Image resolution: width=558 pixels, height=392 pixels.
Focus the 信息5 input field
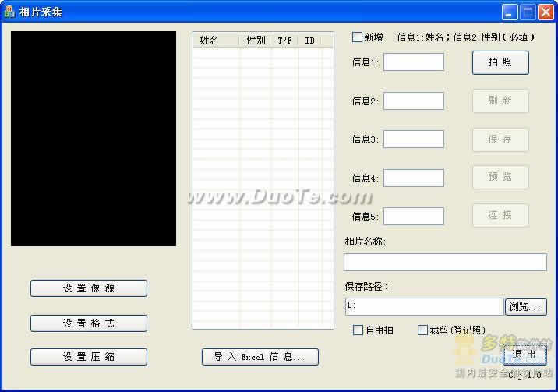414,217
